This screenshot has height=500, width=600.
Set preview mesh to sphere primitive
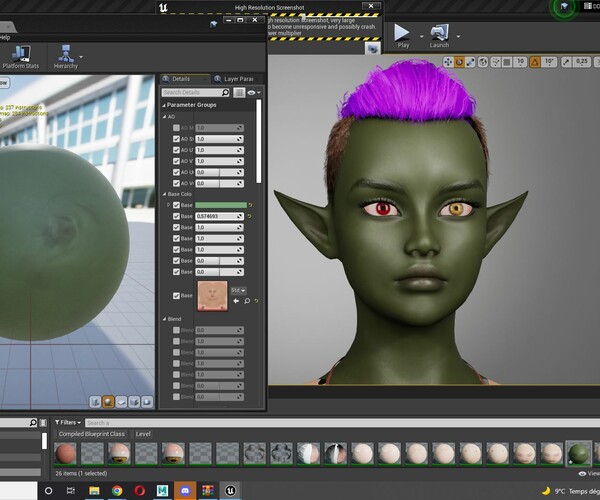108,402
